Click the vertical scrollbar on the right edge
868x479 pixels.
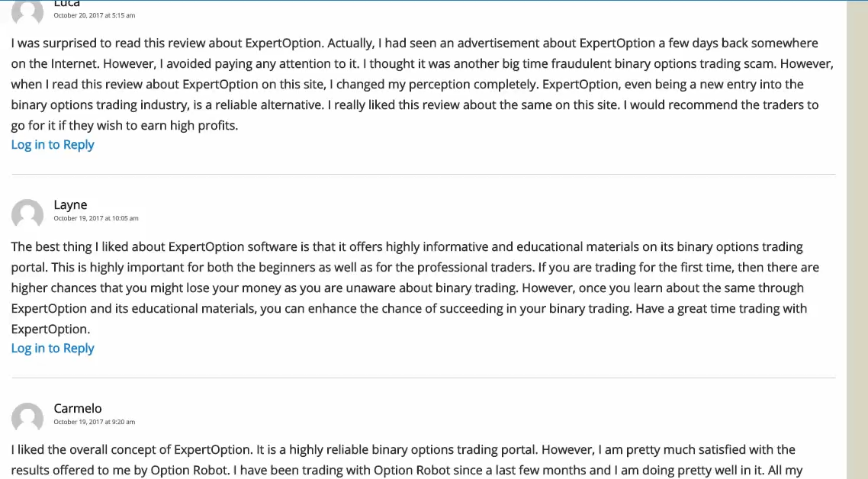click(857, 239)
